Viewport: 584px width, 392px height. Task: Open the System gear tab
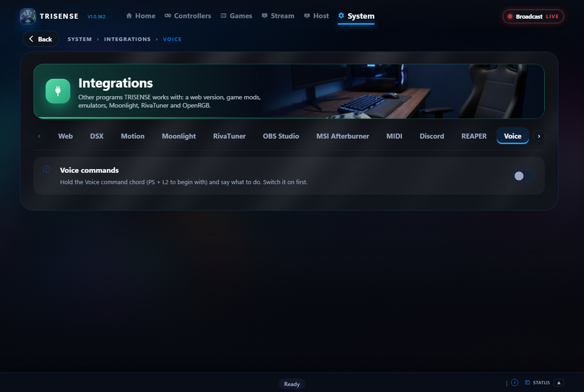tap(356, 16)
